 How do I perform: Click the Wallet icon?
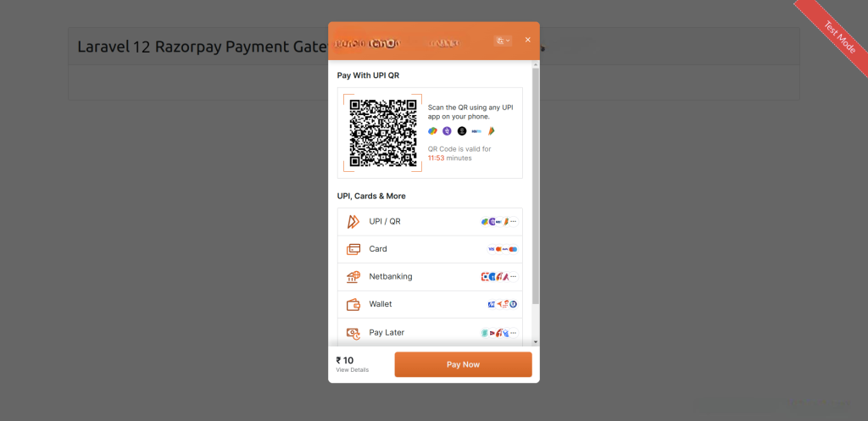point(353,304)
